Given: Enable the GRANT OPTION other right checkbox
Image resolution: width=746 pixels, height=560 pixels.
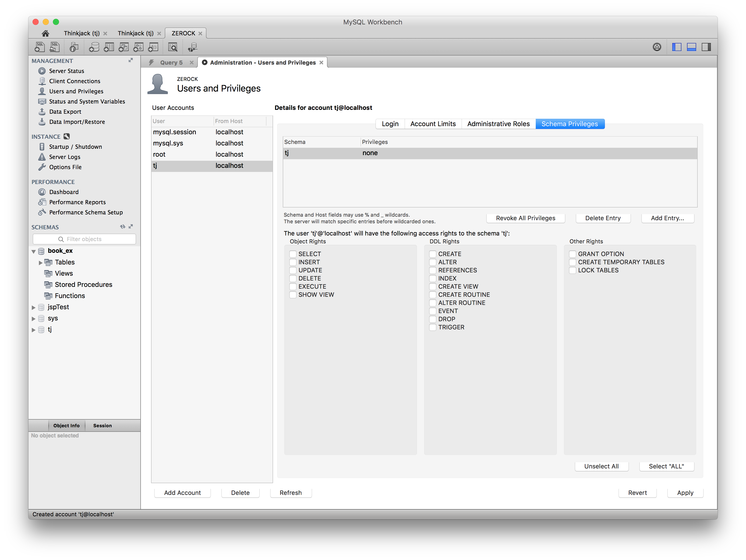Looking at the screenshot, I should (573, 254).
